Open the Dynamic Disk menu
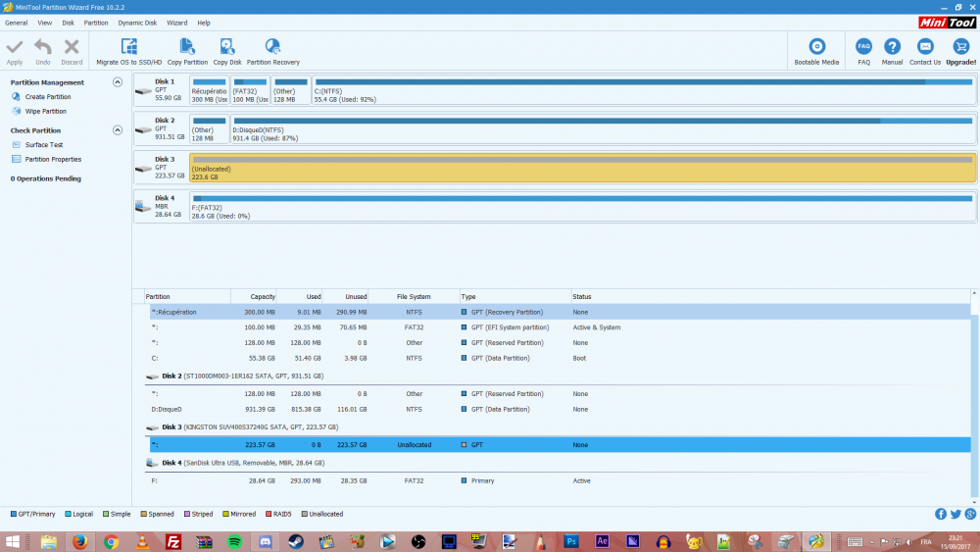This screenshot has width=980, height=552. (x=137, y=22)
